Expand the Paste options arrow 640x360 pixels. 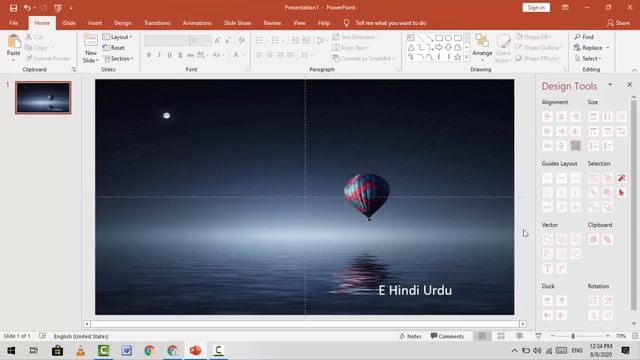tap(13, 60)
